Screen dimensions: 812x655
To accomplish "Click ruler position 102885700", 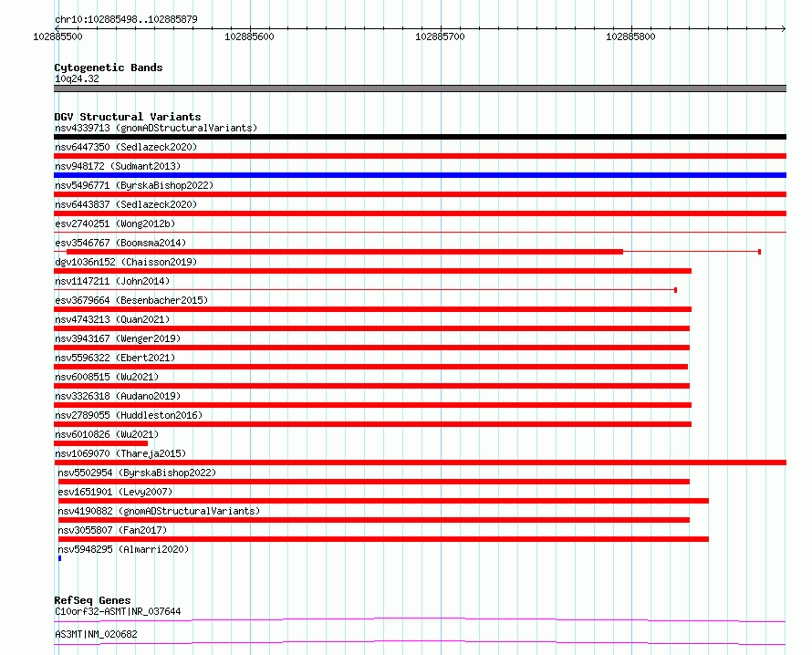I will (x=440, y=36).
